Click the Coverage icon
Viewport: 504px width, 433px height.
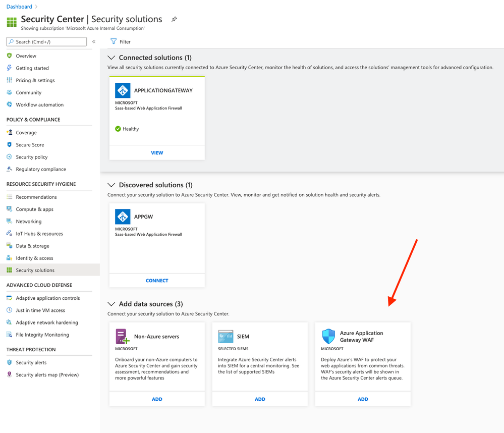pos(9,132)
